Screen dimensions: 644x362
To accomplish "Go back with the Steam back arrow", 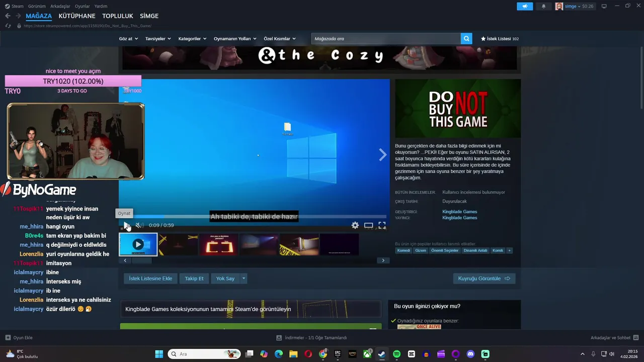I will coord(8,16).
